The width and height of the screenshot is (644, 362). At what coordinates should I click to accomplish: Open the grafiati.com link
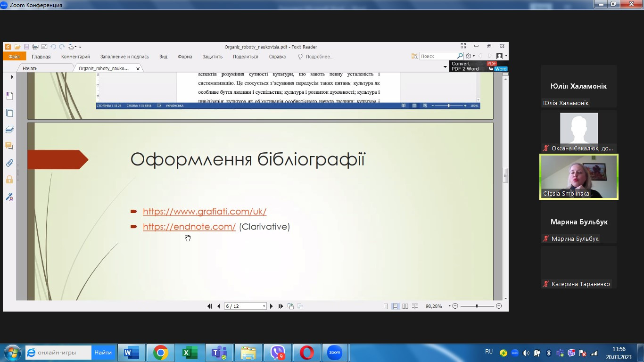pyautogui.click(x=205, y=212)
